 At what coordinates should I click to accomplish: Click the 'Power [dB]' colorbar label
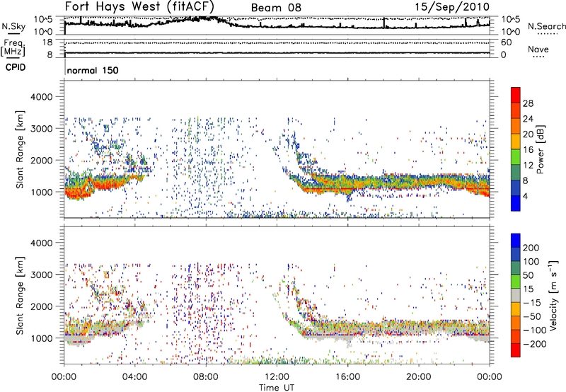(540, 149)
